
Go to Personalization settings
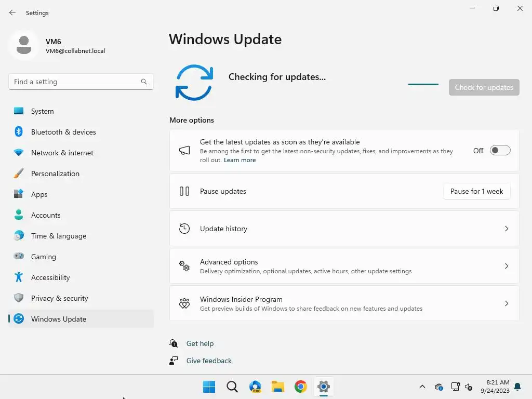(x=81, y=174)
